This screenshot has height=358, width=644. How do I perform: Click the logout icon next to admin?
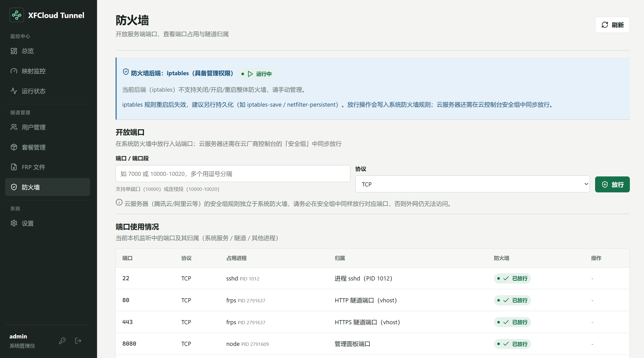pos(78,341)
